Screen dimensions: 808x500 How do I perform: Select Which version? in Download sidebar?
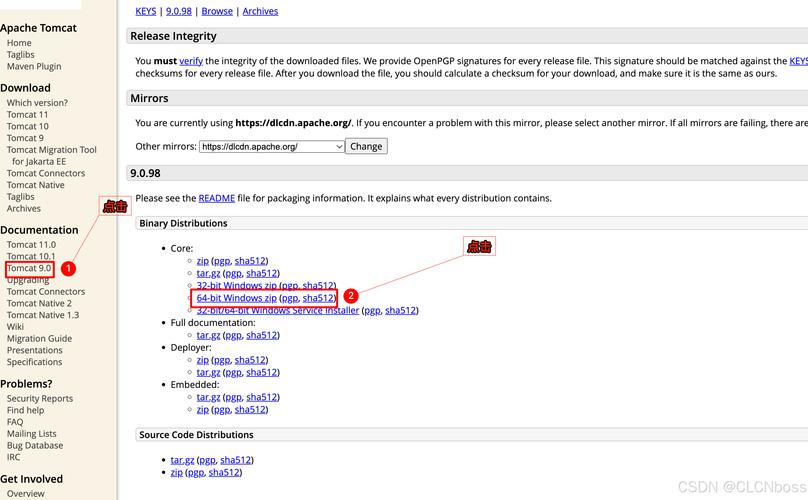[x=37, y=103]
